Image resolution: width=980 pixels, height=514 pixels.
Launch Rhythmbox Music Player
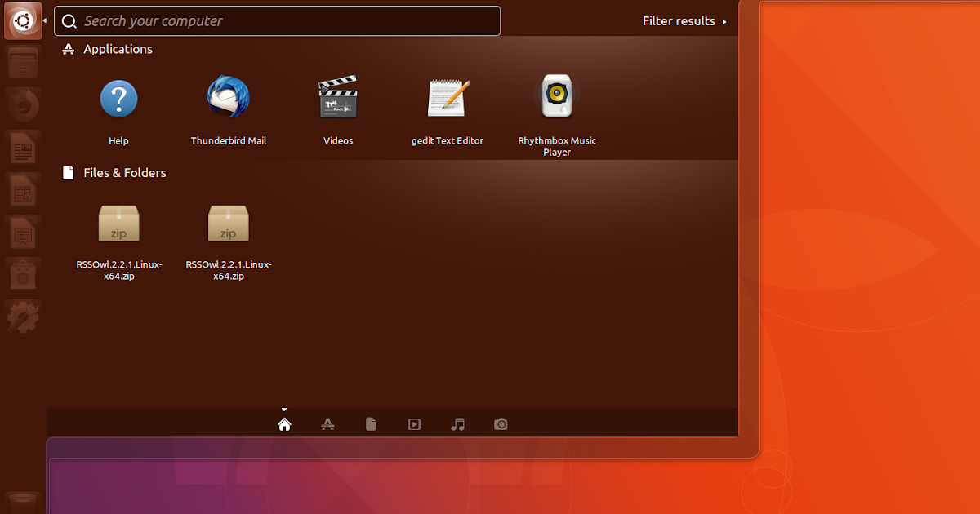[x=557, y=114]
